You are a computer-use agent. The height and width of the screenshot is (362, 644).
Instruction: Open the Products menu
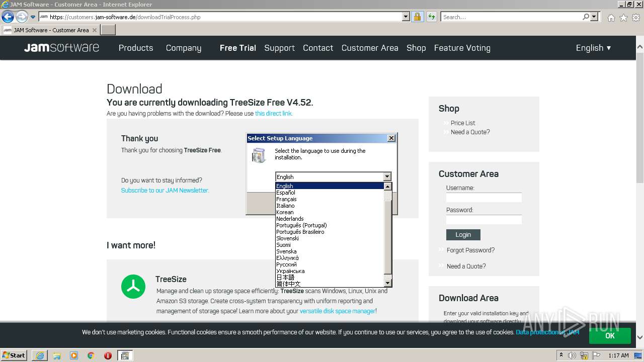tap(136, 48)
